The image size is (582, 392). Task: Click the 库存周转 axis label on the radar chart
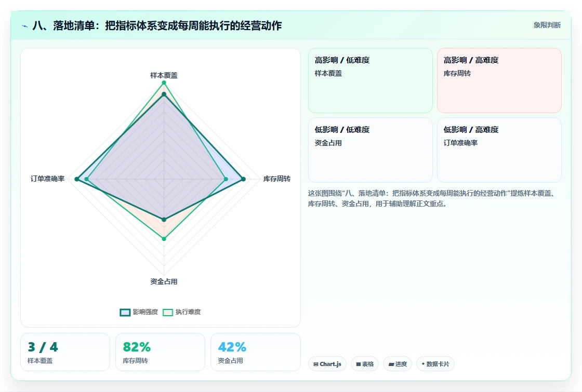276,179
